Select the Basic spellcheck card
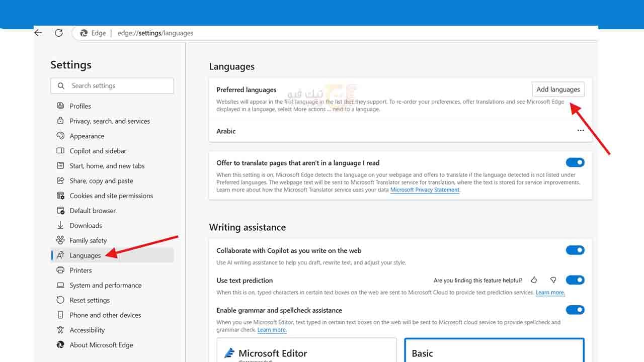This screenshot has height=362, width=644. click(x=494, y=350)
